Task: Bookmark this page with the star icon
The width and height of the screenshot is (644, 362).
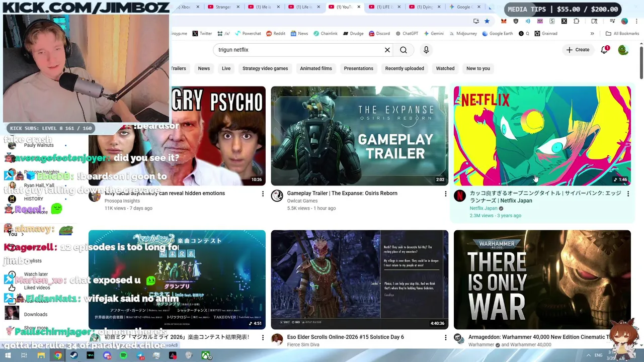Action: coord(487,21)
